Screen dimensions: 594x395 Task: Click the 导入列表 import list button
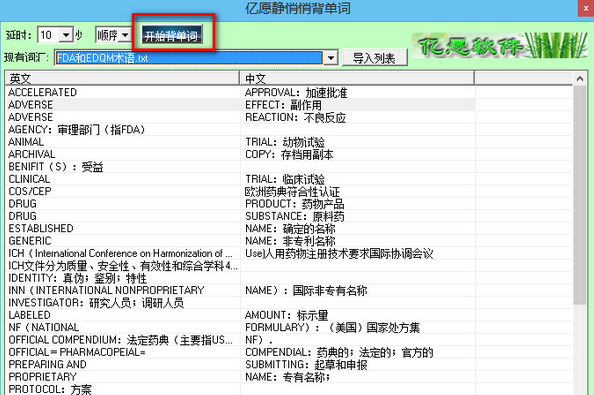tap(374, 58)
